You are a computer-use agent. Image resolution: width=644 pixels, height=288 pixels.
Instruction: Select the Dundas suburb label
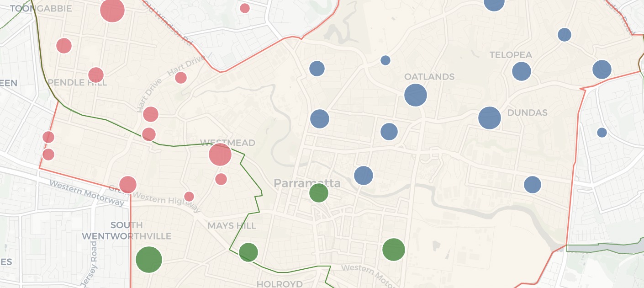point(527,113)
